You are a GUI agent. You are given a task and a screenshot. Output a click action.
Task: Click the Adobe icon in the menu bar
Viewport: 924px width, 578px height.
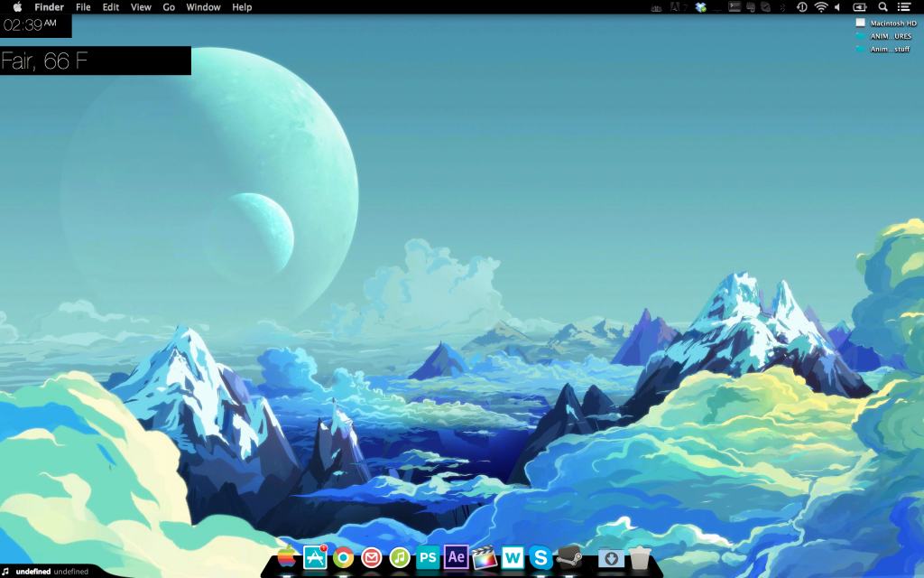[678, 7]
